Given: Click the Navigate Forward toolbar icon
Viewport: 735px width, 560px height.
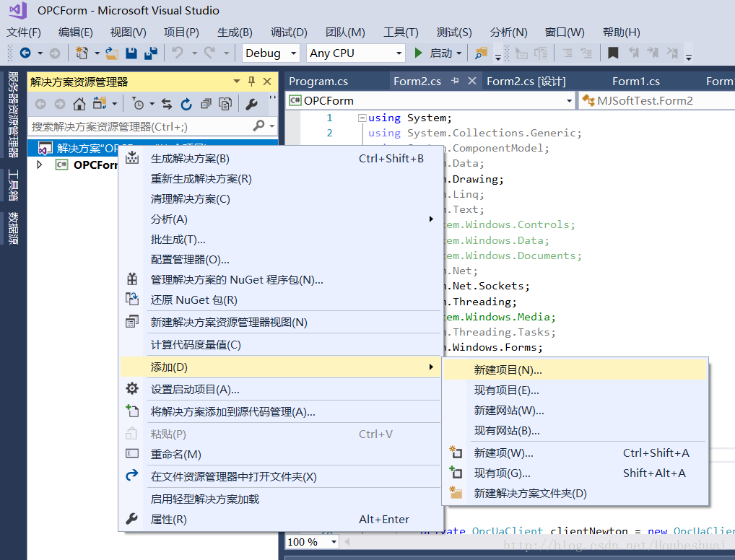Looking at the screenshot, I should coord(55,53).
